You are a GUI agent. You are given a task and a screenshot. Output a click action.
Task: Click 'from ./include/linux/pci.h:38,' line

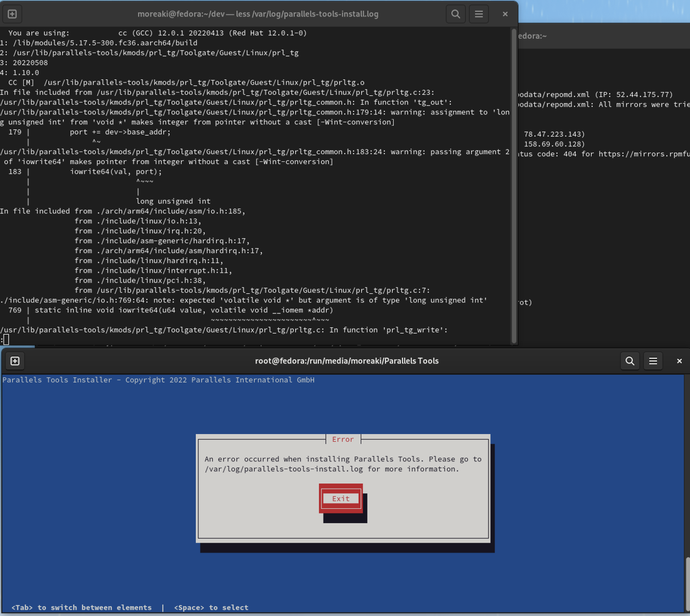click(x=140, y=280)
